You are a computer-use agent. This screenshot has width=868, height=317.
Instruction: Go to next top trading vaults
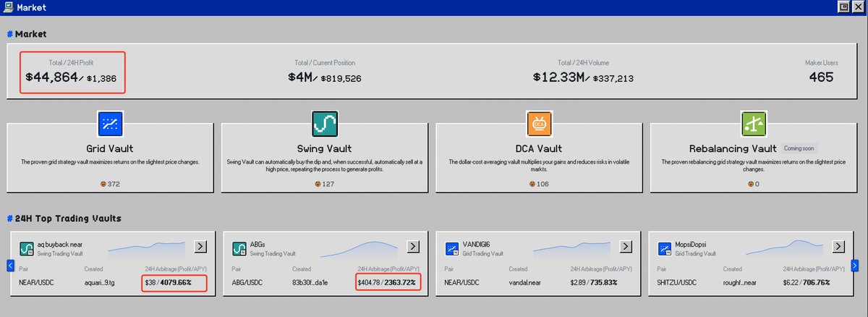[x=854, y=265]
